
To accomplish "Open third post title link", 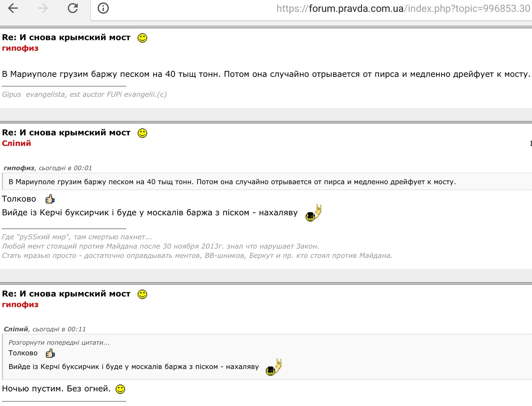I will click(66, 294).
